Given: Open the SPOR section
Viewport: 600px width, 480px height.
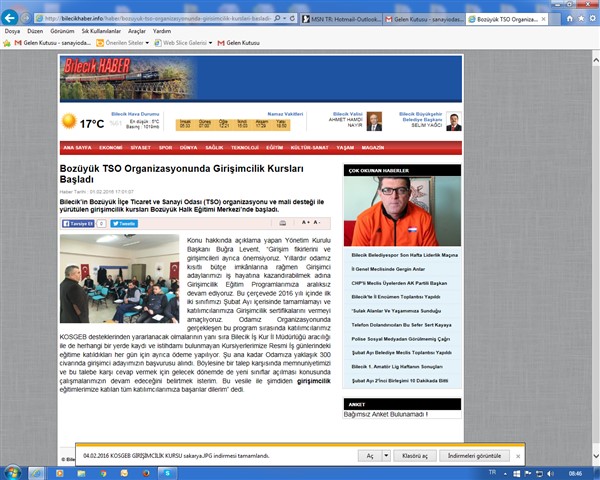Looking at the screenshot, I should (x=165, y=148).
